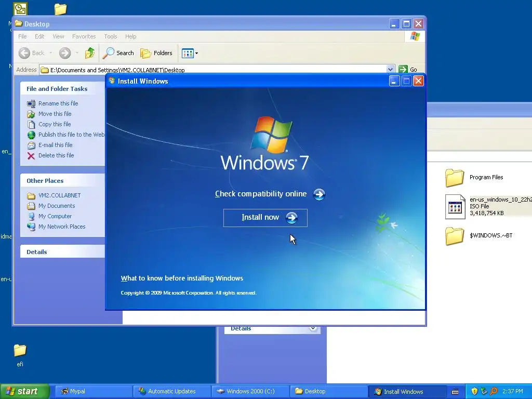This screenshot has width=532, height=399.
Task: Expand Details chevron in background window
Action: (x=313, y=328)
